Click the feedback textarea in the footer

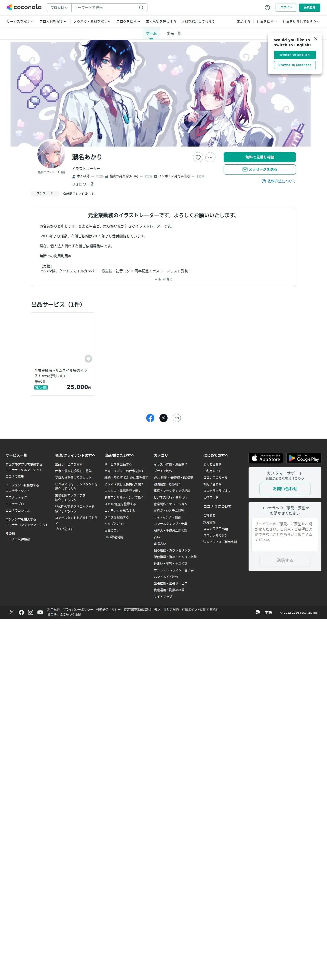coord(285,535)
